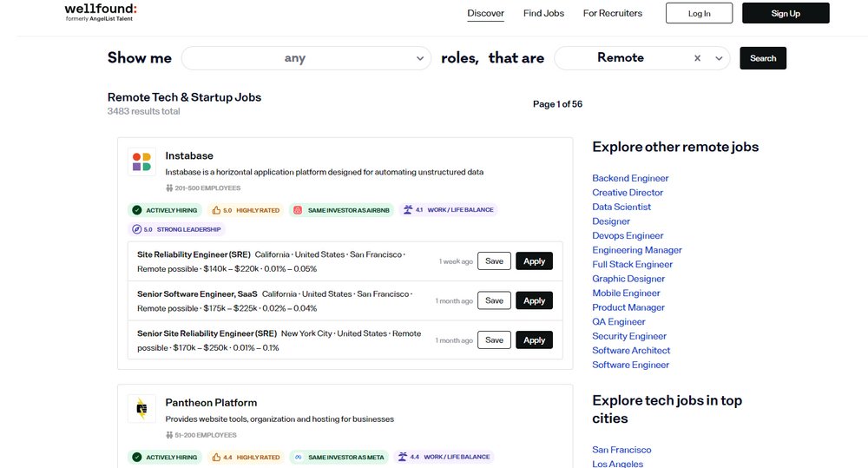The height and width of the screenshot is (468, 868).
Task: Run the job Search button
Action: tap(763, 58)
